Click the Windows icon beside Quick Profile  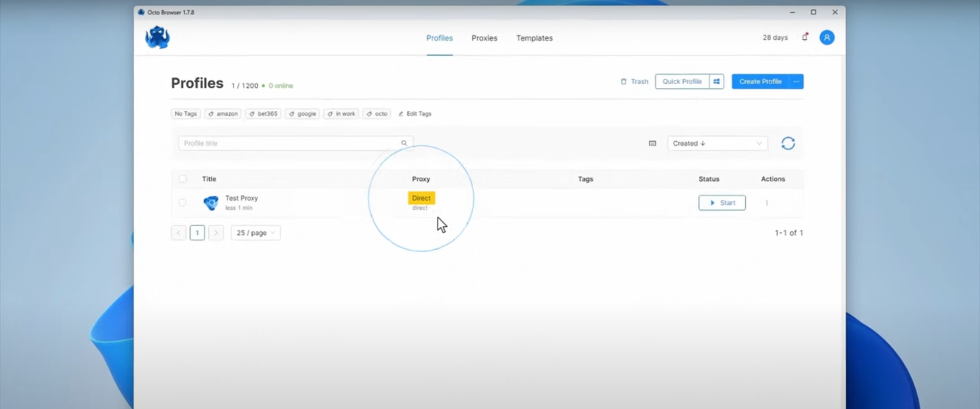click(x=717, y=82)
